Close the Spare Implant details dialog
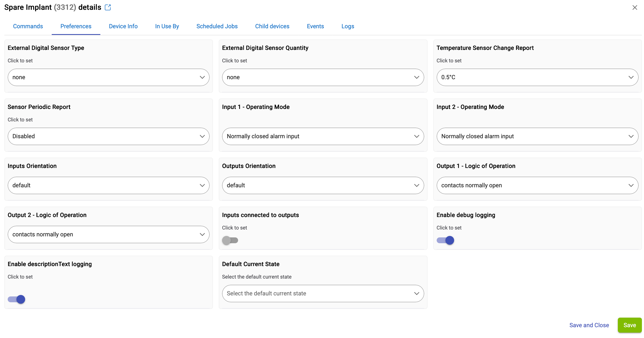The width and height of the screenshot is (644, 338). (x=634, y=7)
